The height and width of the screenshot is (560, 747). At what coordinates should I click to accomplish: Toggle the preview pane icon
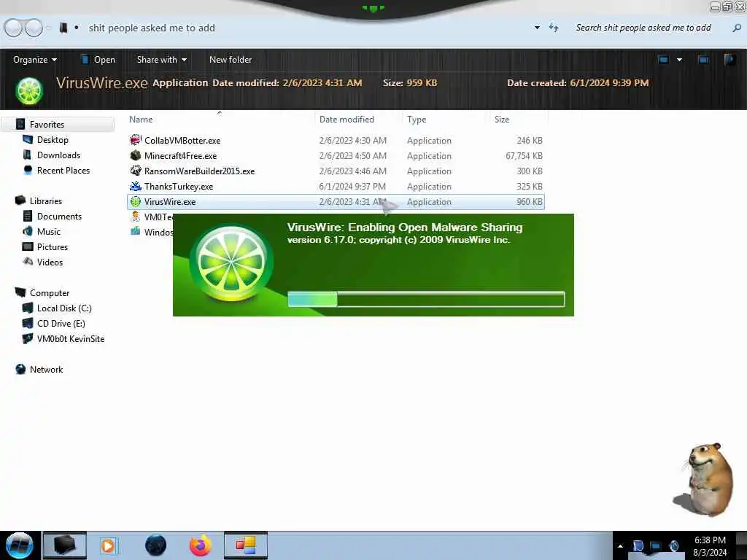703,60
